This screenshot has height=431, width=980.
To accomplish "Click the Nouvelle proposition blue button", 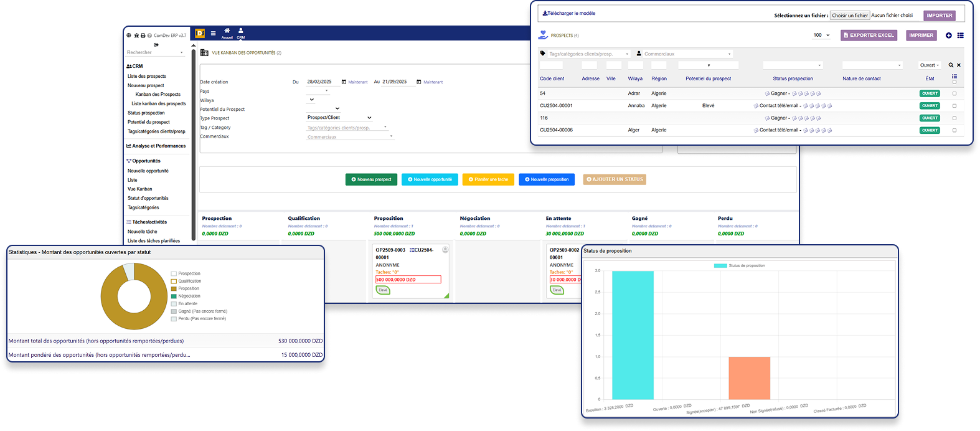I will point(547,179).
